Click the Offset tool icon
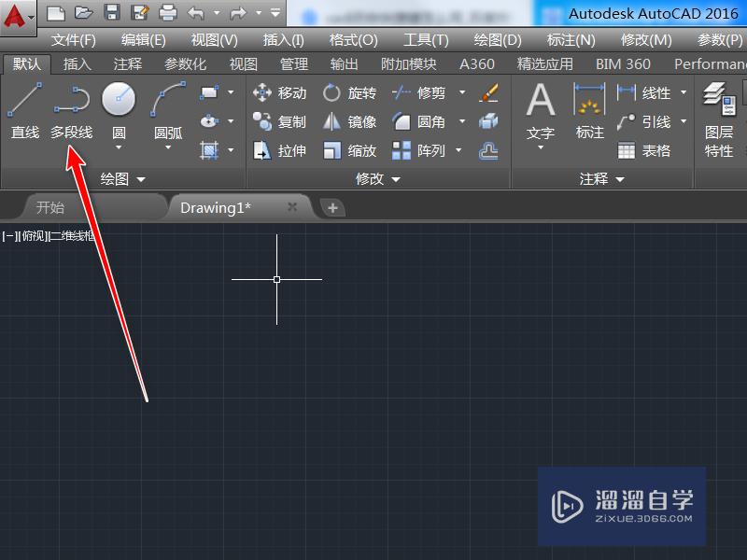 click(488, 151)
